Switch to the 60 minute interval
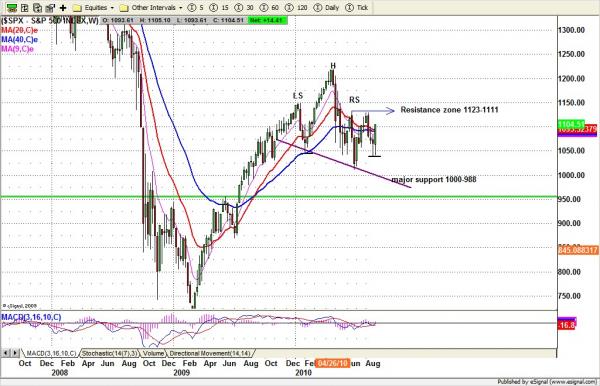 269,8
